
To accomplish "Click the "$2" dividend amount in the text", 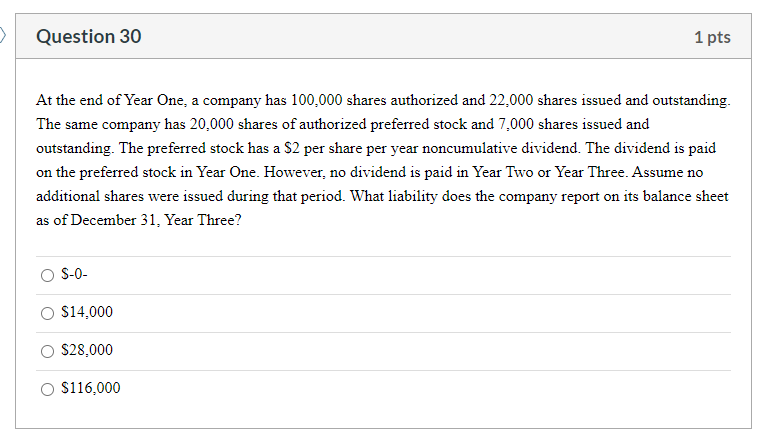I will (291, 148).
